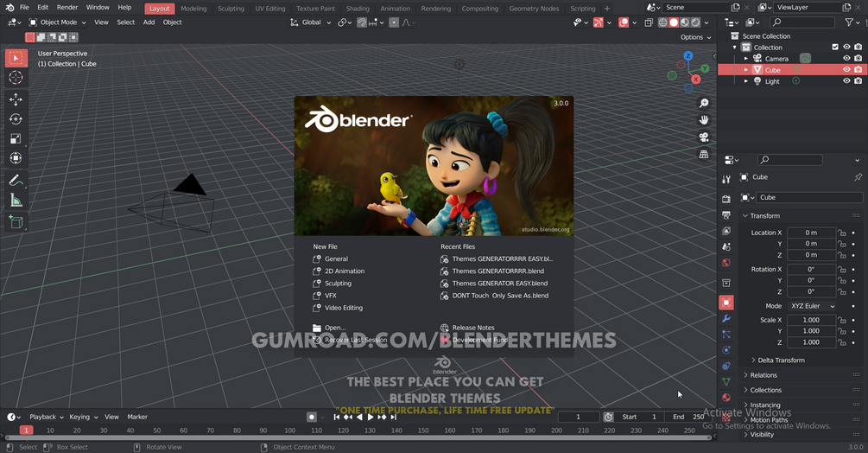868x453 pixels.
Task: Hide the Cube in viewport
Action: point(846,70)
